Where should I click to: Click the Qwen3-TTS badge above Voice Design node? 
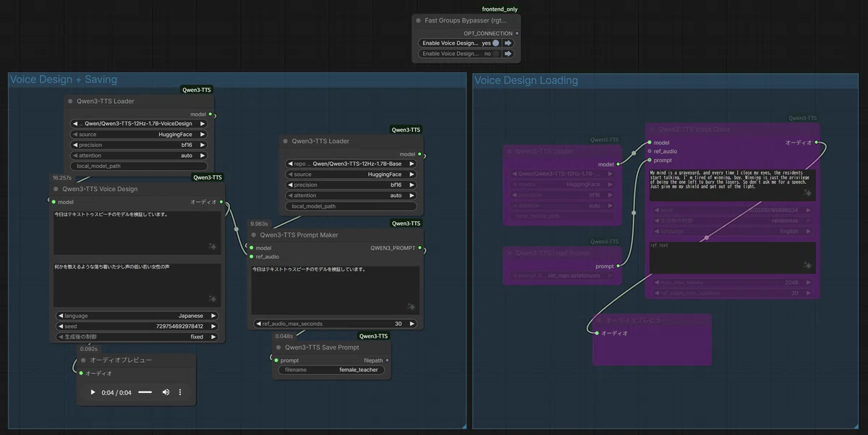207,177
